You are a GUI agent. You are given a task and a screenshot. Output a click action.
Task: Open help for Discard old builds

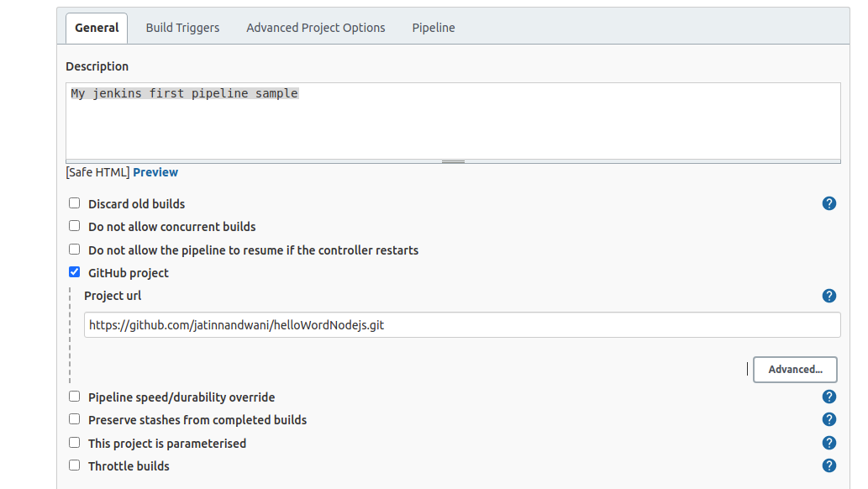pos(829,203)
